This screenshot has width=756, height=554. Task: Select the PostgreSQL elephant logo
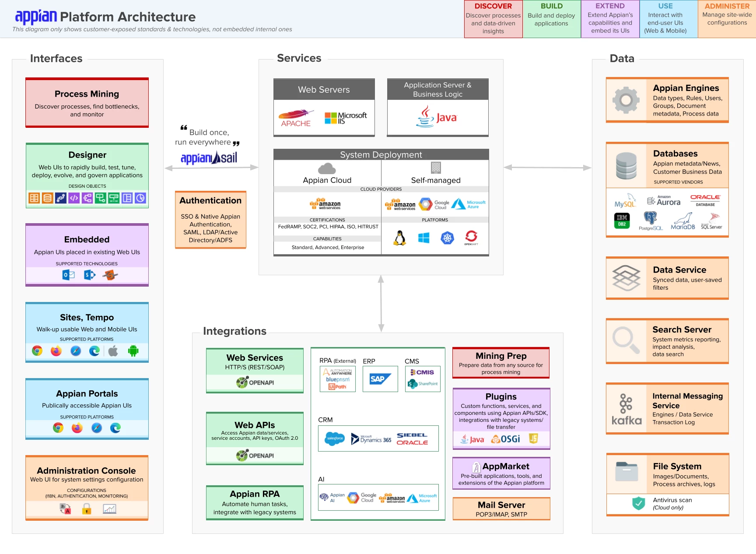coord(651,221)
